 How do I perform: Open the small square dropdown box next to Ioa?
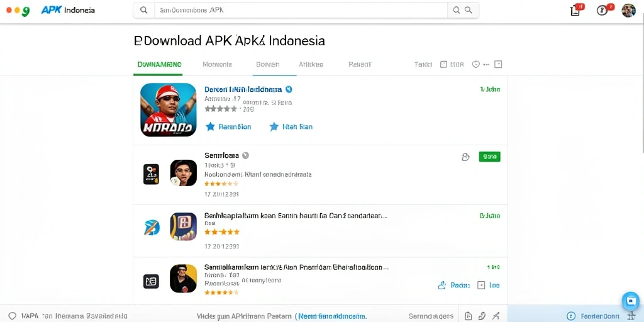click(x=481, y=285)
